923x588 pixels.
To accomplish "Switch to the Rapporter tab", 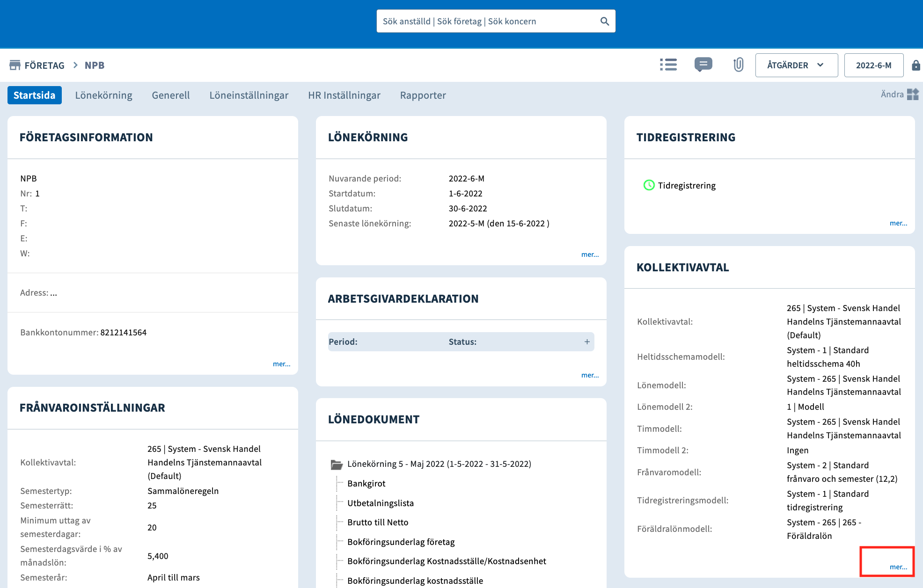I will (x=423, y=95).
